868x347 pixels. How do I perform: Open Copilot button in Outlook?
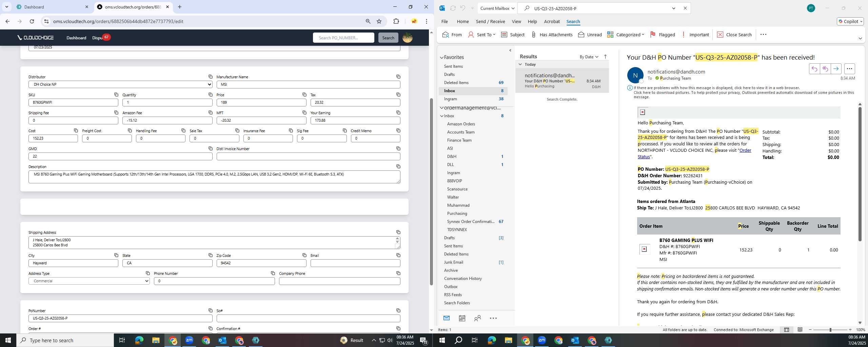click(850, 21)
